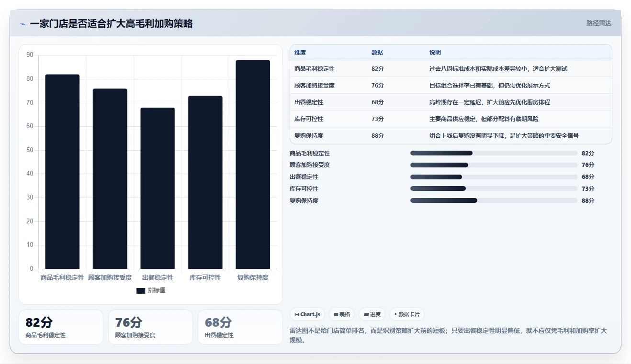Open the 76分 顾客加购接受度 data card
631x364 pixels.
(150, 327)
